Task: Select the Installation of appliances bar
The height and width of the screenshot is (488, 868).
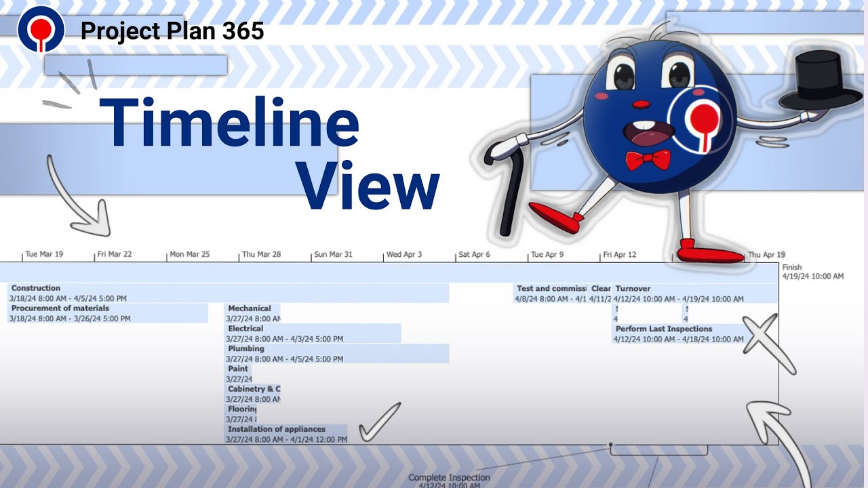Action: pos(285,434)
